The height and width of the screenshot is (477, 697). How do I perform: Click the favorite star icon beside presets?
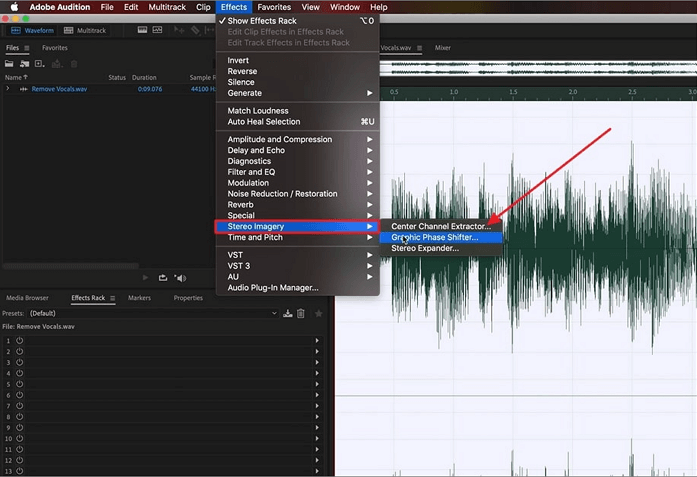(x=318, y=313)
